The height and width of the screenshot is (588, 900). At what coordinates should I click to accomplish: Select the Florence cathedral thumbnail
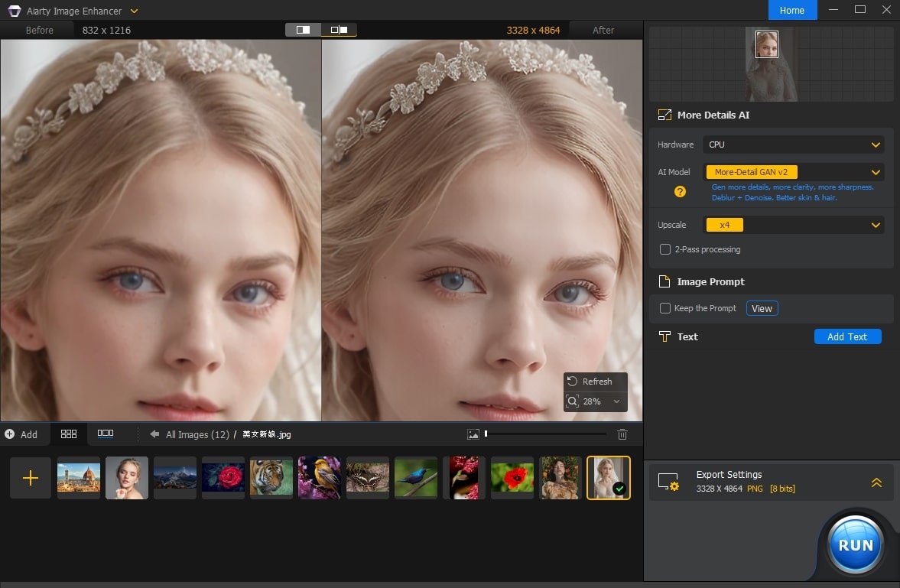[79, 478]
